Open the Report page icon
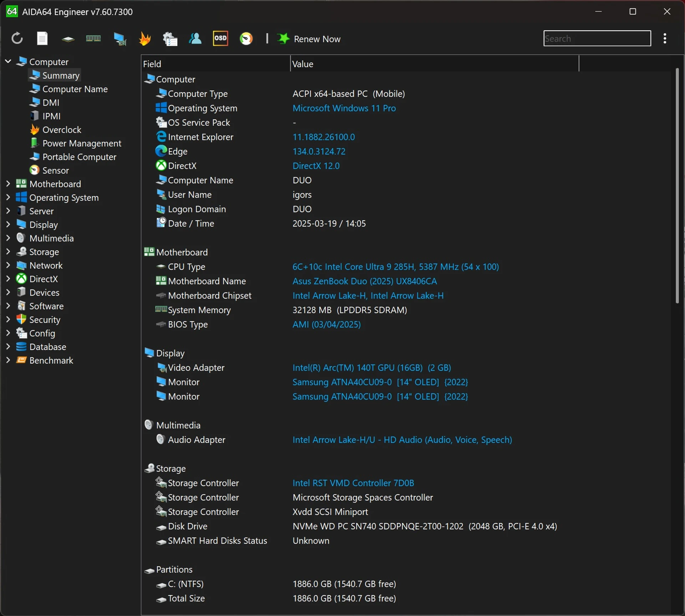685x616 pixels. coord(42,39)
